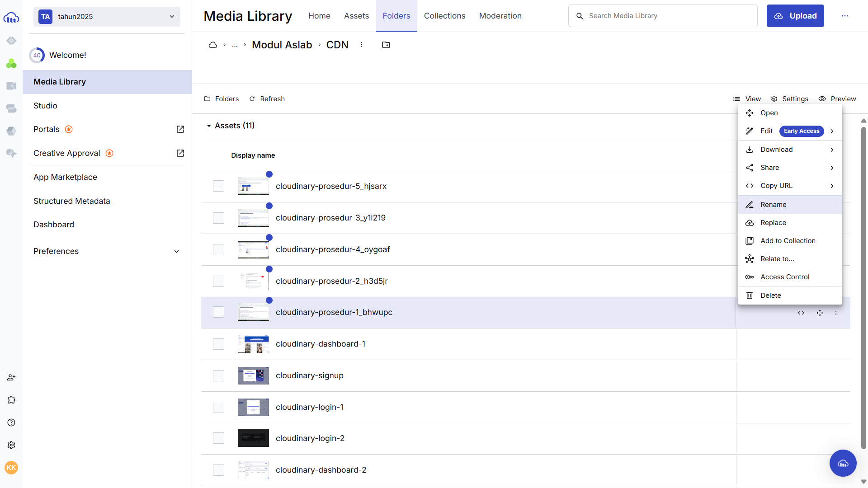Open the video product icon in left rail

tap(11, 86)
